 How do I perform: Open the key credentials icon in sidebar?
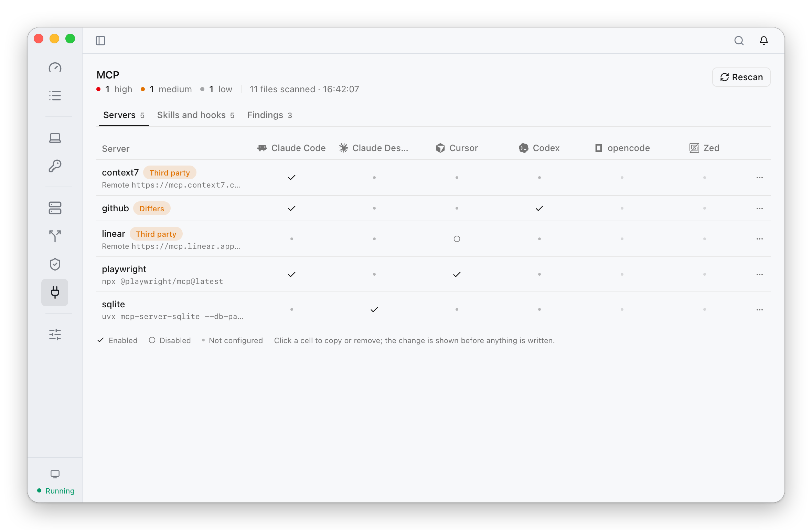point(55,166)
